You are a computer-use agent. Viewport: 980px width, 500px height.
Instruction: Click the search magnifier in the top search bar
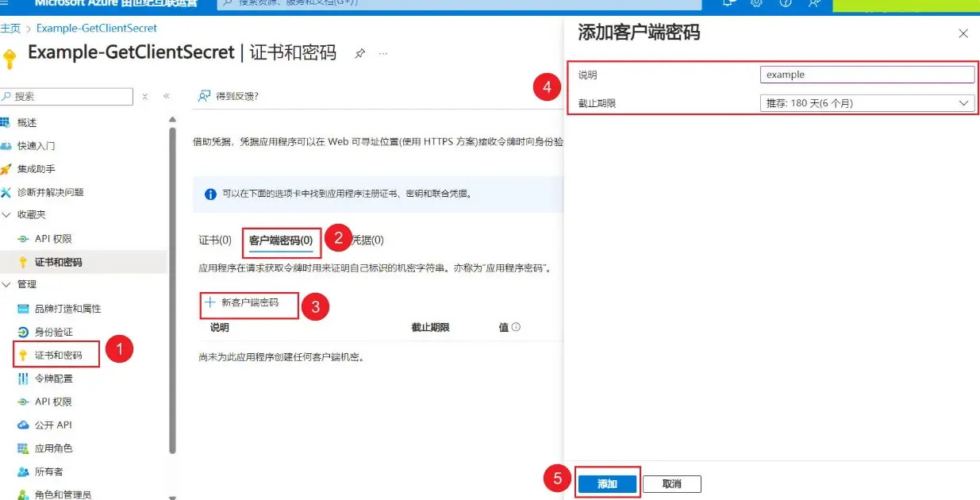[229, 3]
